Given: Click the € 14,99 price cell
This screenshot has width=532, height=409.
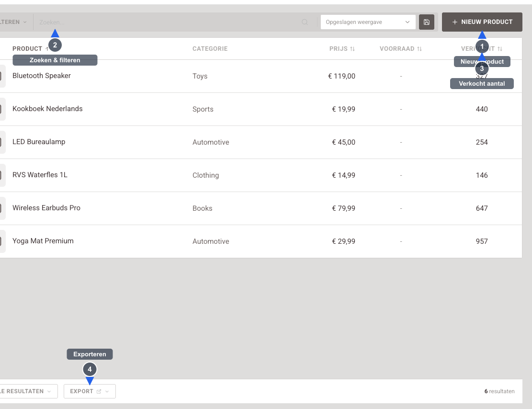Looking at the screenshot, I should (344, 175).
